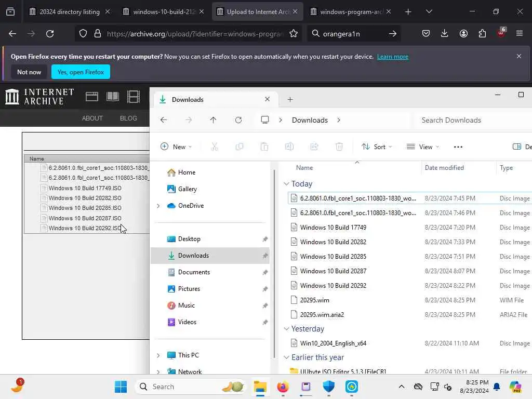
Task: Open the Firefox account icon
Action: coord(463,33)
